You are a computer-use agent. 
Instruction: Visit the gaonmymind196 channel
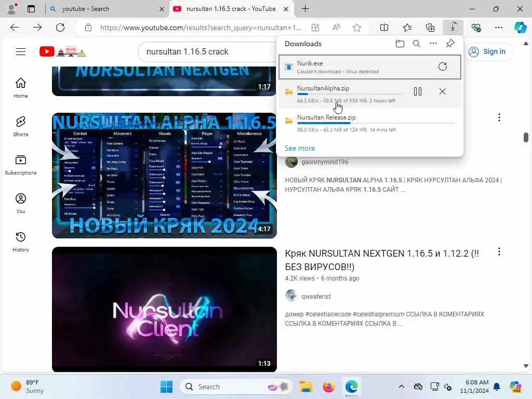pos(325,162)
